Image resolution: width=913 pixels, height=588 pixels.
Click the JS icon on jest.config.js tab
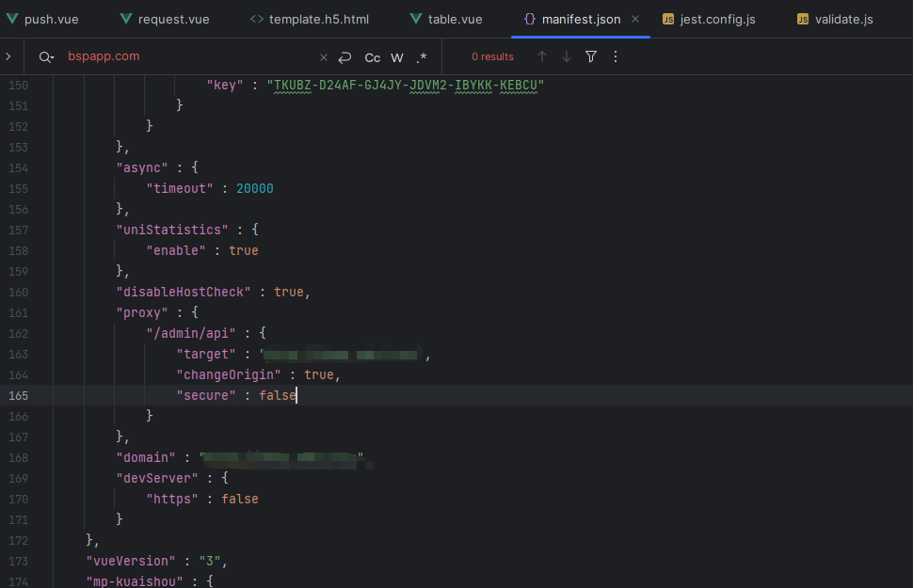coord(668,19)
